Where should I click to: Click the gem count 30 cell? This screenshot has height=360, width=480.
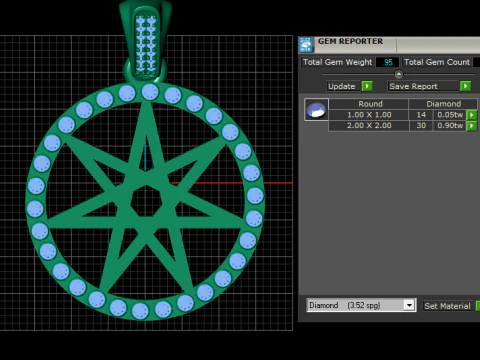[x=421, y=126]
